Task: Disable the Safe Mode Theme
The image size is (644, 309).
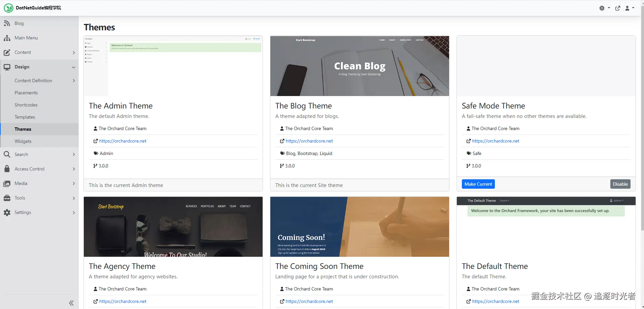Action: 620,184
